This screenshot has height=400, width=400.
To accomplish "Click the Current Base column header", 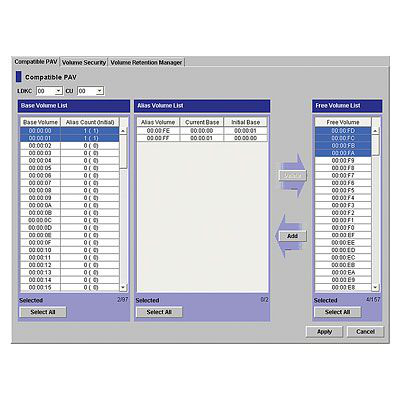I will coord(202,122).
